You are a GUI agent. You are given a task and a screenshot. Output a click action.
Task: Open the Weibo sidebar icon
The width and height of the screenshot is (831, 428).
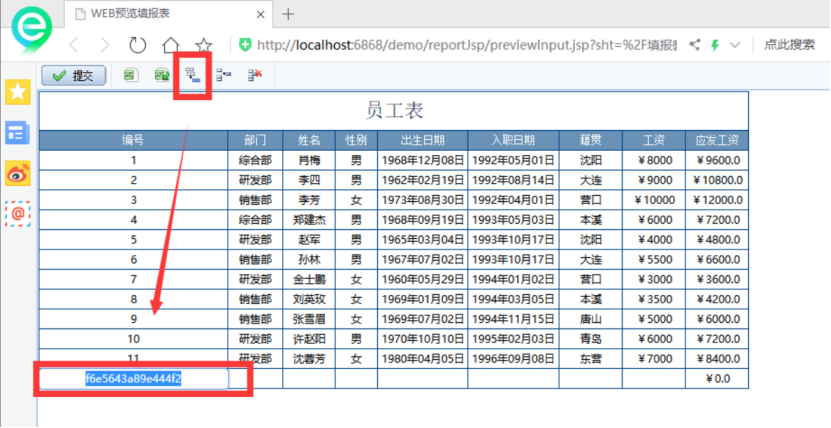pos(18,173)
